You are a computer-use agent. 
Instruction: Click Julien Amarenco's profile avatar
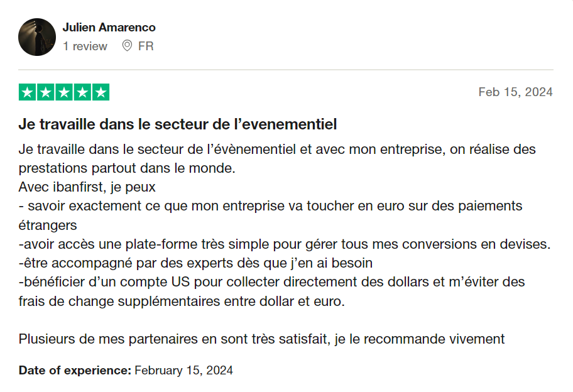pos(37,37)
